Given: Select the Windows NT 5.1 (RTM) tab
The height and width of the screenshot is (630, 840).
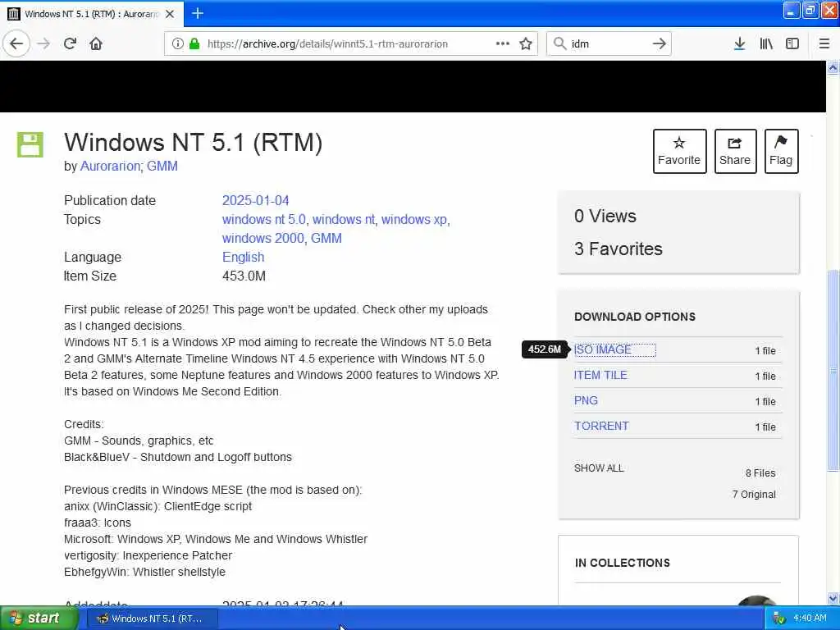Looking at the screenshot, I should coord(92,14).
